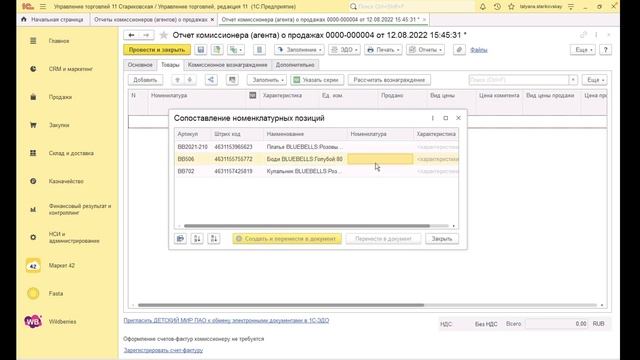
Task: Open the history clock icon
Action: [x=497, y=7]
